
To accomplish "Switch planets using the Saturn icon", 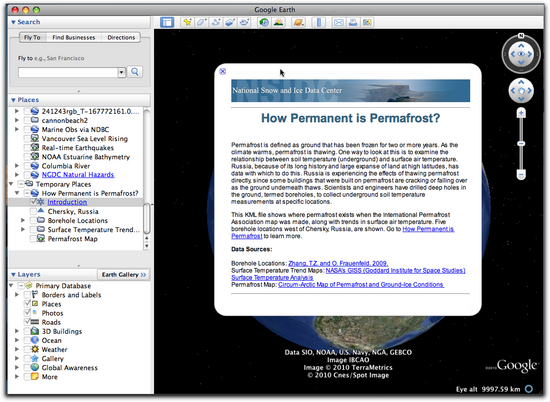I will tap(298, 22).
